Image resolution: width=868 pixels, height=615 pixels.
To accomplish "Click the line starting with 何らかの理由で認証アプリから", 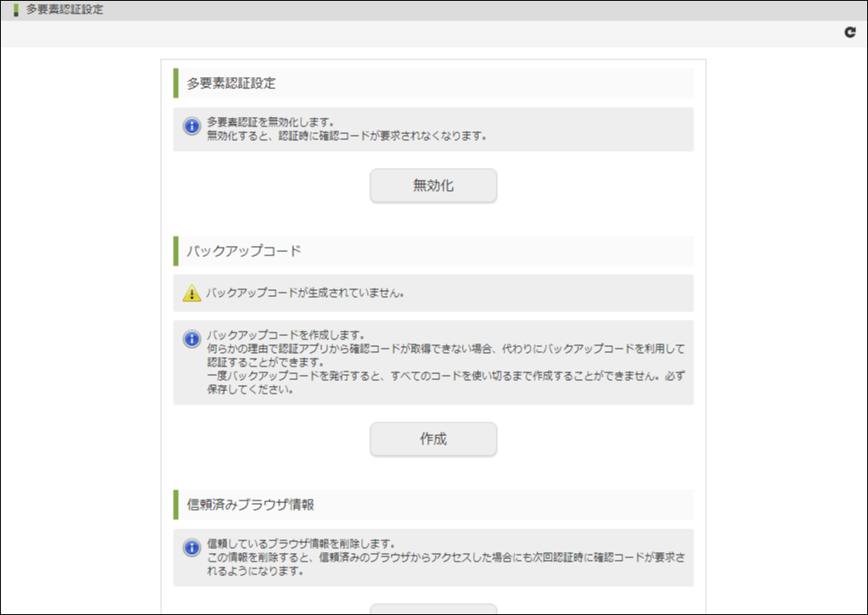I will tap(446, 349).
